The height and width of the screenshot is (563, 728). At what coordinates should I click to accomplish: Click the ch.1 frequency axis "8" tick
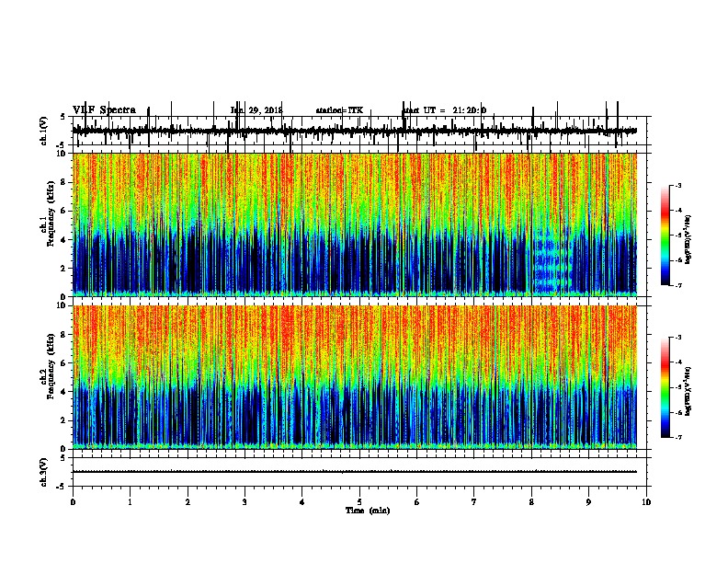point(64,182)
